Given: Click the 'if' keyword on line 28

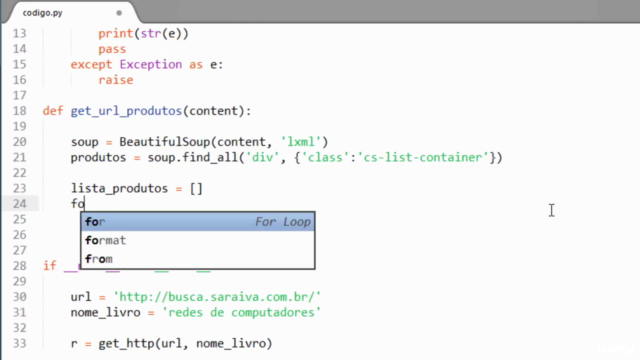Looking at the screenshot, I should [x=49, y=266].
